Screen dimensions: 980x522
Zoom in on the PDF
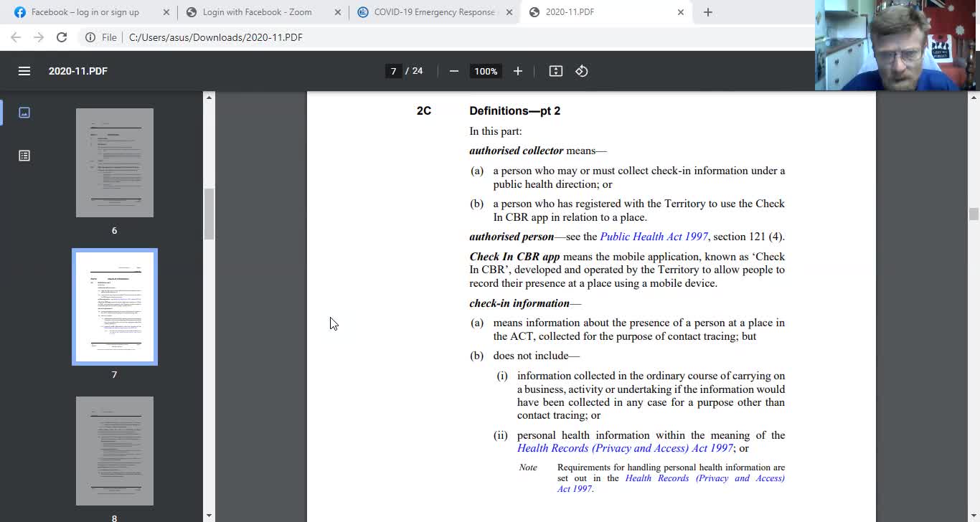coord(518,71)
